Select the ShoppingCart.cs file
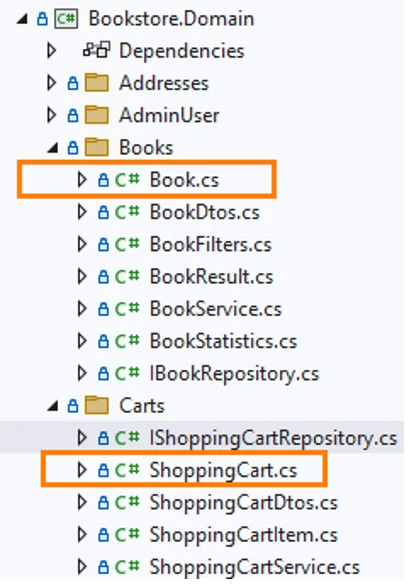408x584 pixels. (x=223, y=470)
